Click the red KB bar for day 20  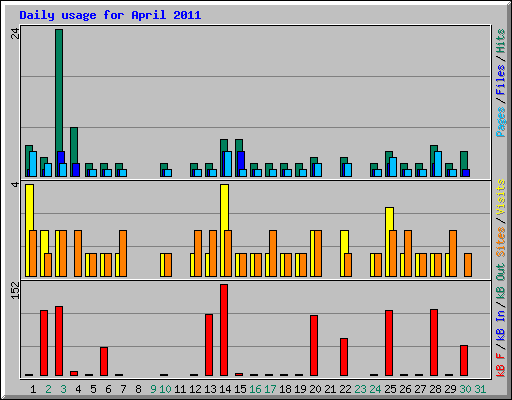coord(314,346)
